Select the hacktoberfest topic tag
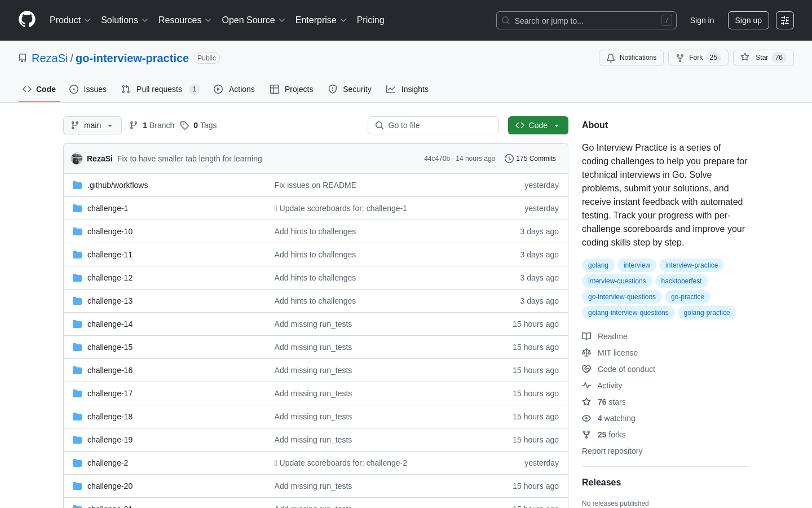 [x=681, y=281]
